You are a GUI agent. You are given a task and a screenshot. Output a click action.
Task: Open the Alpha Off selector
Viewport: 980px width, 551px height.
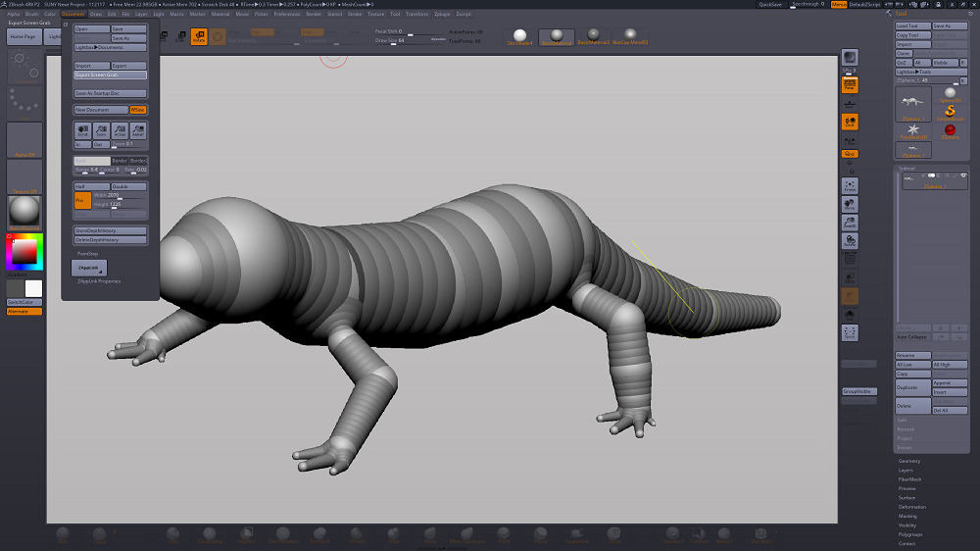24,139
